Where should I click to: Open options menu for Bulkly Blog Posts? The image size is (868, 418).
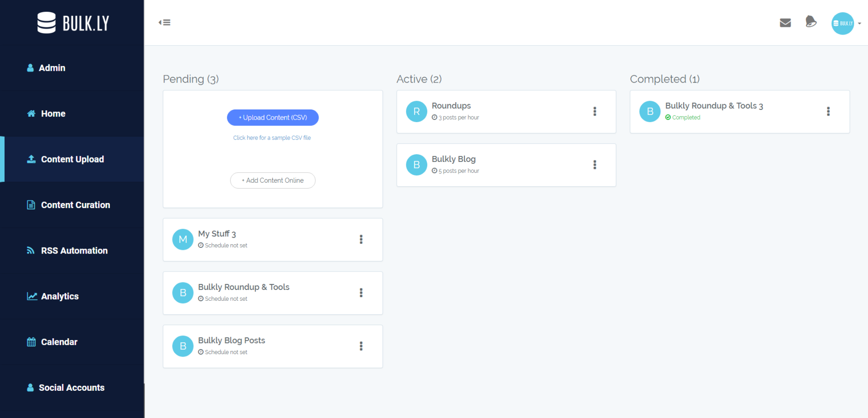tap(361, 346)
